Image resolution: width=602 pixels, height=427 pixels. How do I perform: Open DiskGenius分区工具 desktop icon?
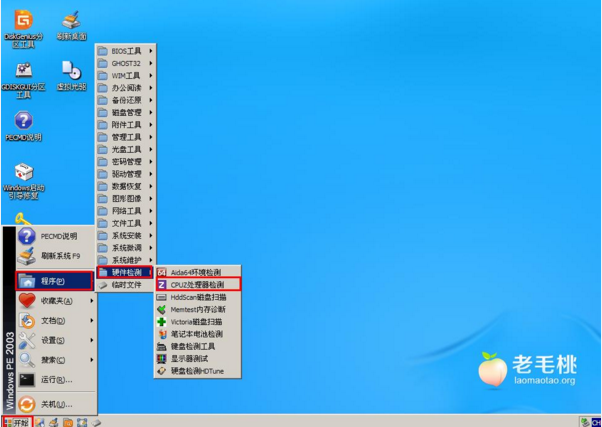23,29
